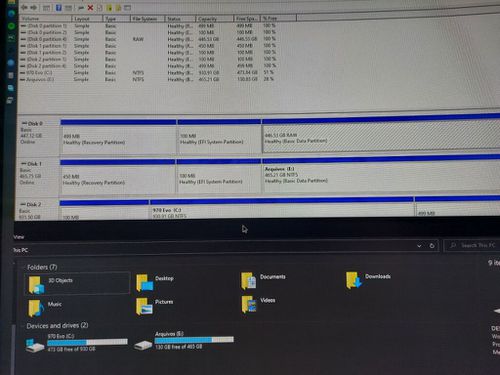Viewport: 500px width, 375px height.
Task: Select the (Disk 1 partition 1) volume row
Action: click(x=148, y=46)
